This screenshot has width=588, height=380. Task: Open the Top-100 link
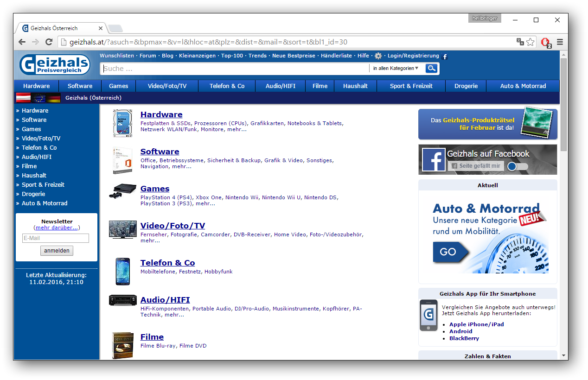[232, 56]
